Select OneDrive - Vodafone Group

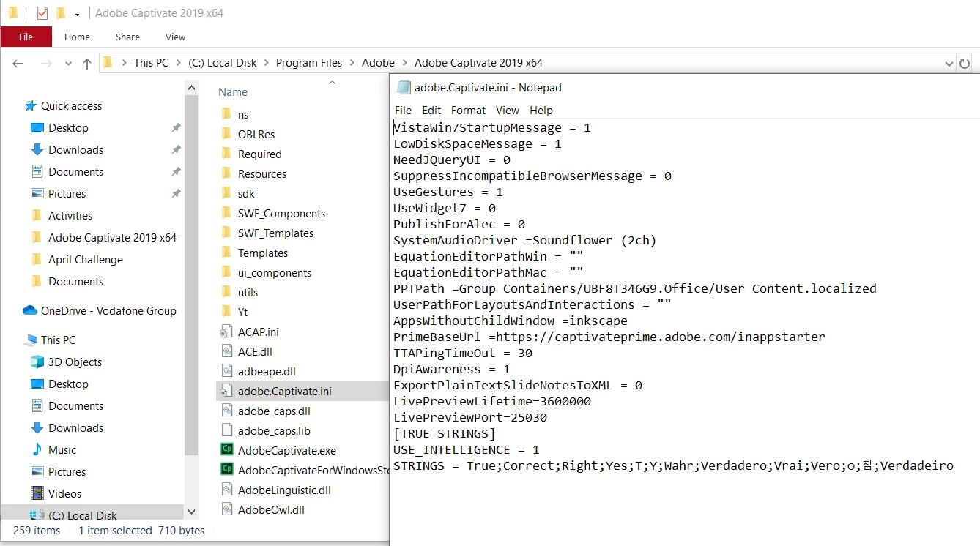click(108, 311)
